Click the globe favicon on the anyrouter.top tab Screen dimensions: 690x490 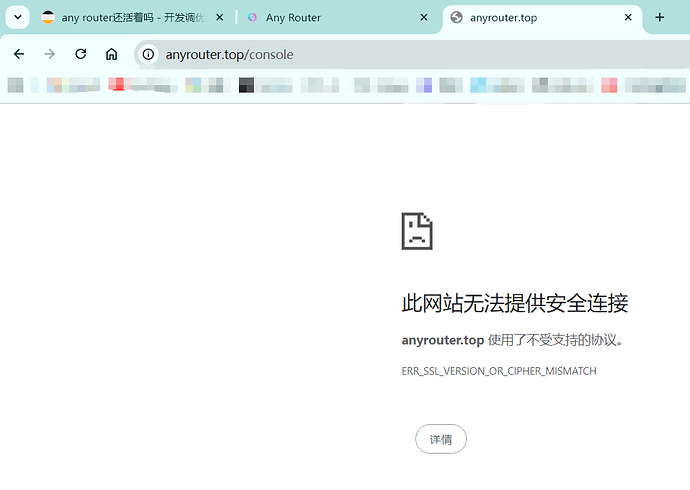point(457,18)
